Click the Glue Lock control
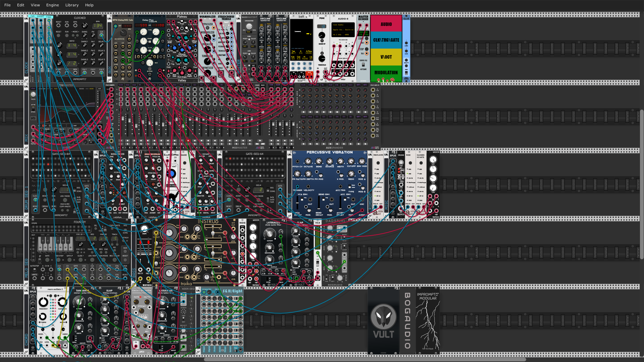This screenshot has width=644, height=362. point(406,51)
